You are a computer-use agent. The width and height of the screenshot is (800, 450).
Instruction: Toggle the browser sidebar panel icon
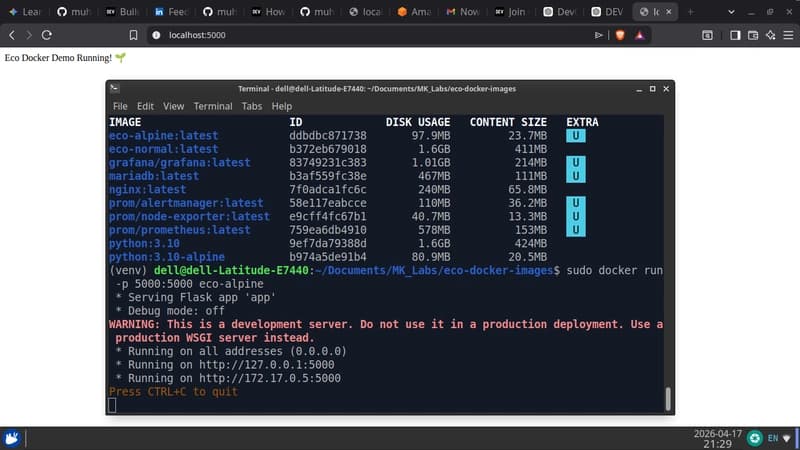(x=735, y=35)
